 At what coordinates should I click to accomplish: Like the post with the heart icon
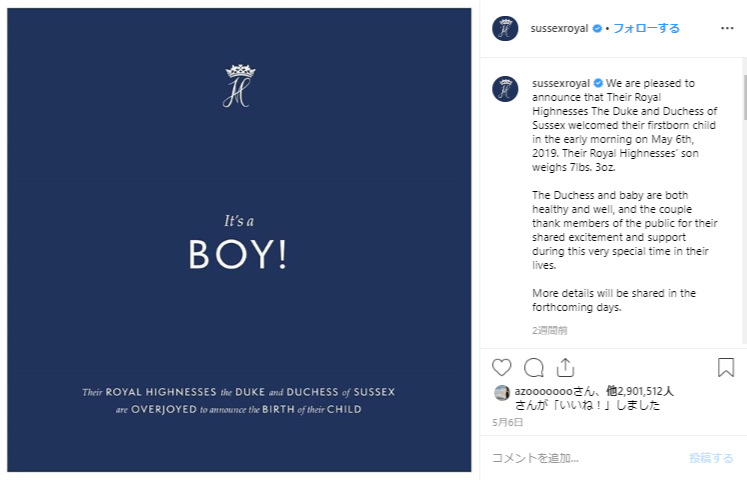point(502,367)
